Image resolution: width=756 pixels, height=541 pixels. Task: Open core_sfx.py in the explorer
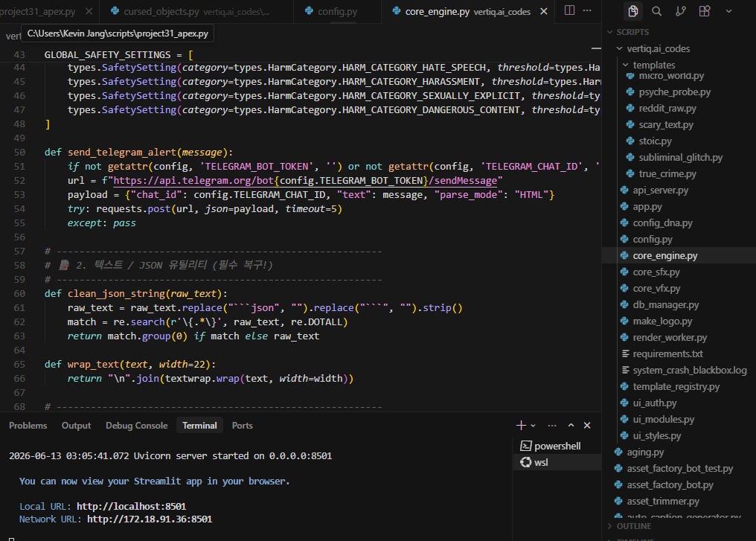click(x=656, y=272)
